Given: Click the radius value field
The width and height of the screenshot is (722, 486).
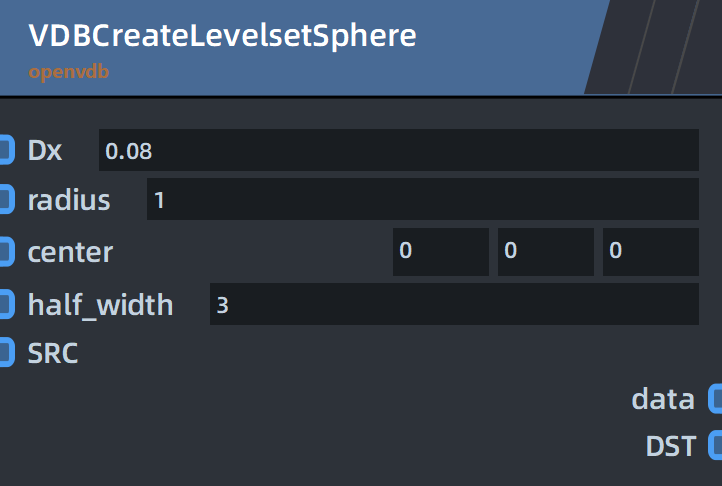Looking at the screenshot, I should (x=423, y=199).
